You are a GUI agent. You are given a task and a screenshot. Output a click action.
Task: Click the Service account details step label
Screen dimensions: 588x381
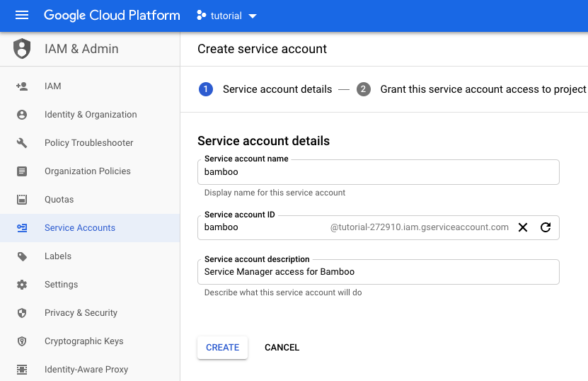277,89
